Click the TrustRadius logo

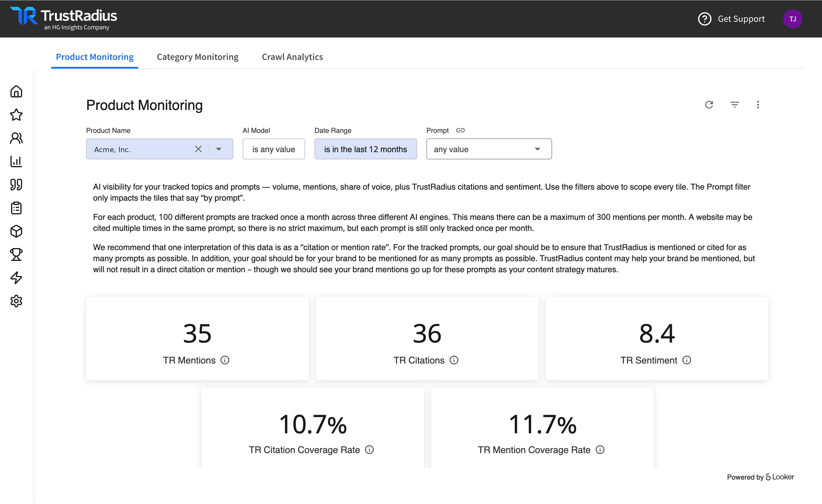pyautogui.click(x=63, y=18)
